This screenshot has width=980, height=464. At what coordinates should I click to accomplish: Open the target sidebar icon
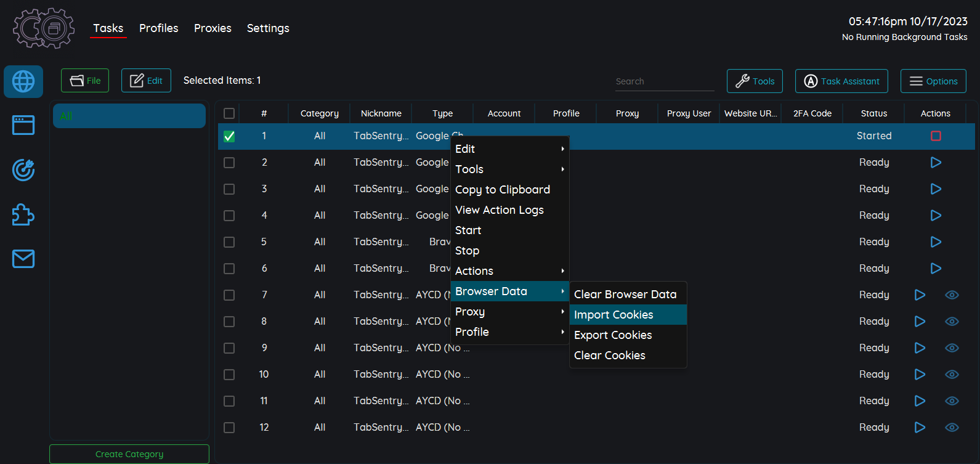click(23, 169)
